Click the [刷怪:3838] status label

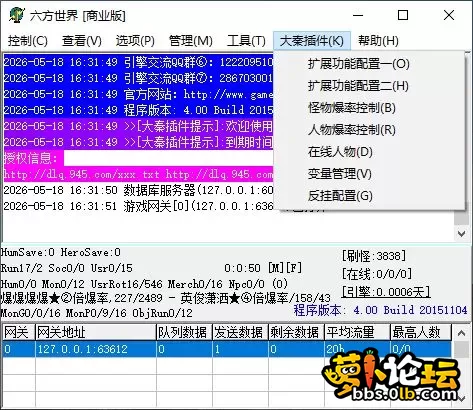tap(374, 256)
